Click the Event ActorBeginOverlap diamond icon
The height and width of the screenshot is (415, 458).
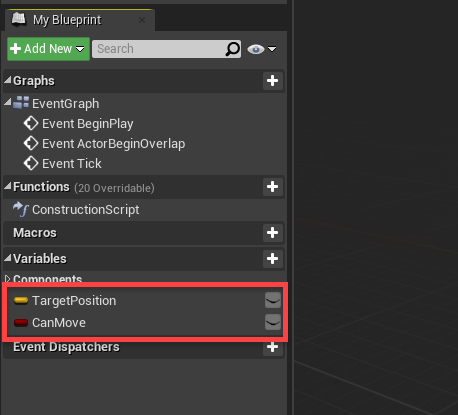(31, 143)
